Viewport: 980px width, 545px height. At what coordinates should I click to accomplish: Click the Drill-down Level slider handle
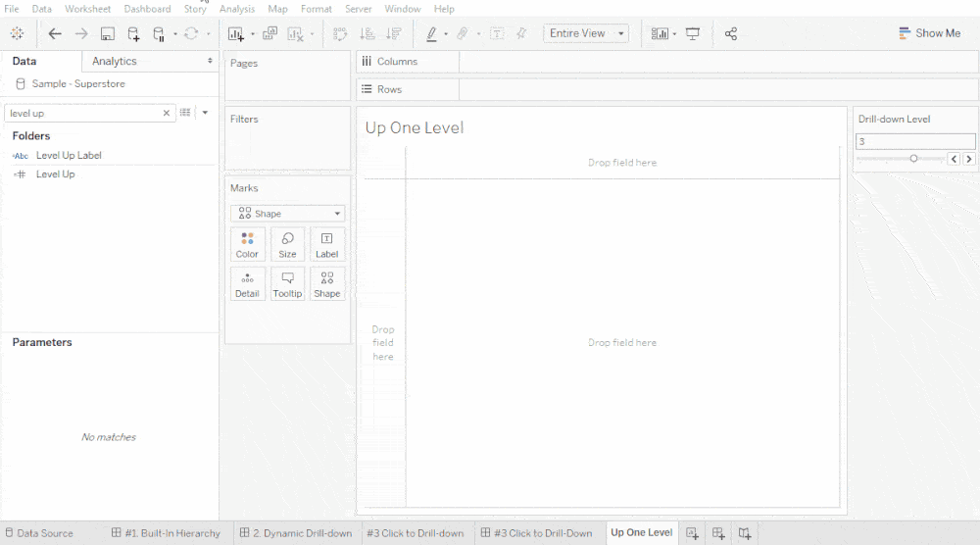pyautogui.click(x=913, y=159)
